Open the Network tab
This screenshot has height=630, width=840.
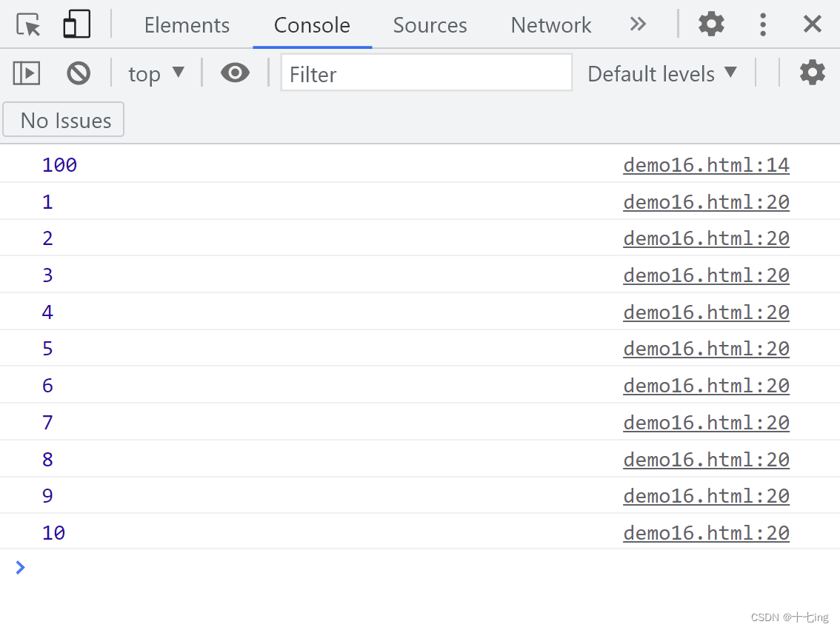[x=550, y=25]
